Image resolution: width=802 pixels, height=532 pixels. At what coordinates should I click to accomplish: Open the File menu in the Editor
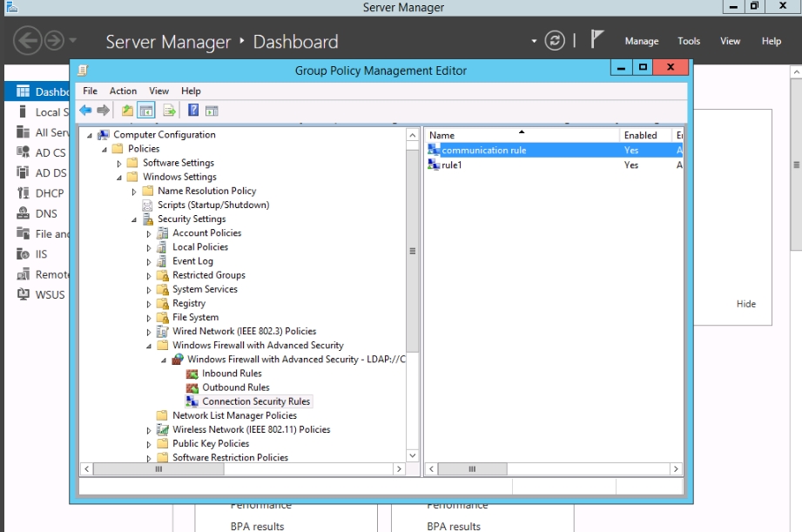click(x=90, y=91)
